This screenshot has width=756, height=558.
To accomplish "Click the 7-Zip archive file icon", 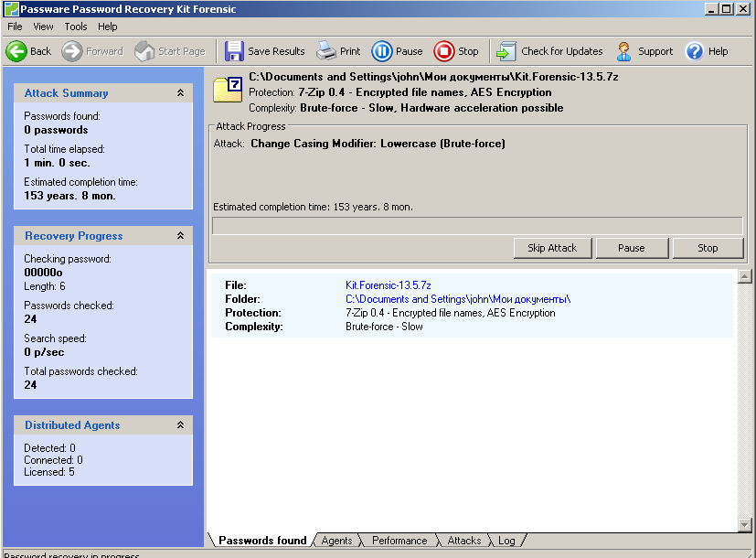I will coord(228,90).
